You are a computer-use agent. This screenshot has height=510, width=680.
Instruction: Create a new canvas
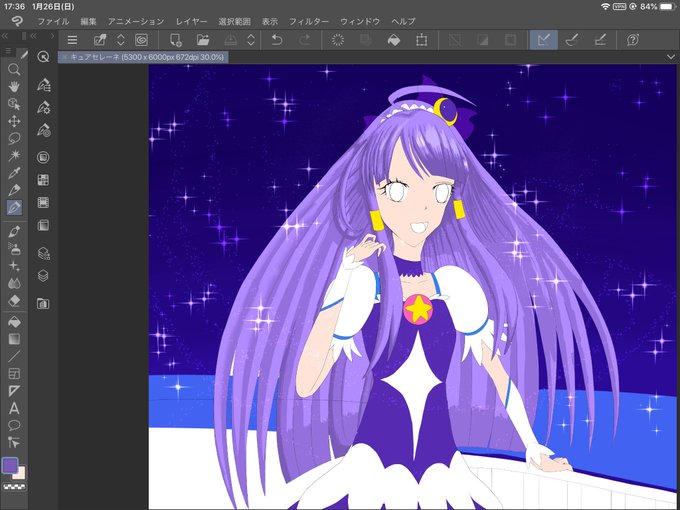[x=175, y=40]
